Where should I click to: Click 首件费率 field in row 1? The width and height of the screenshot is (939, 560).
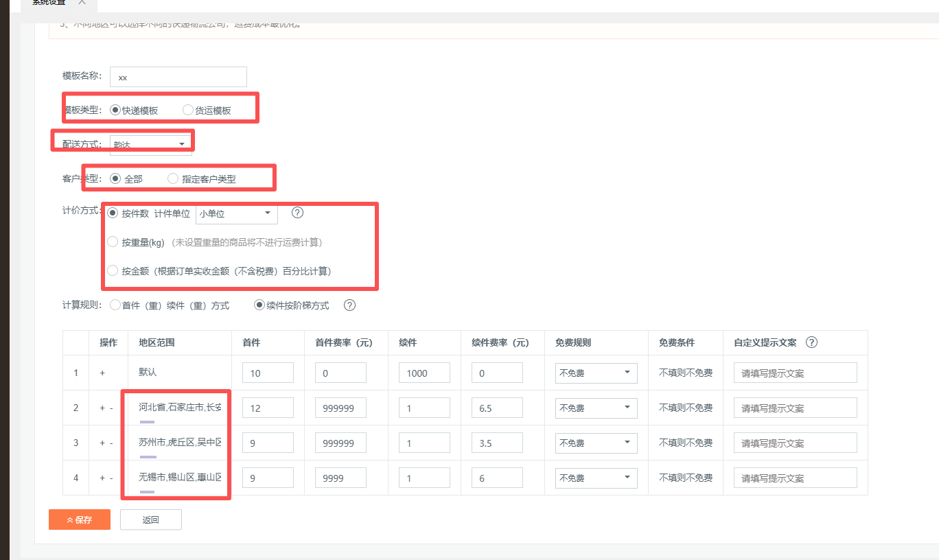coord(340,373)
